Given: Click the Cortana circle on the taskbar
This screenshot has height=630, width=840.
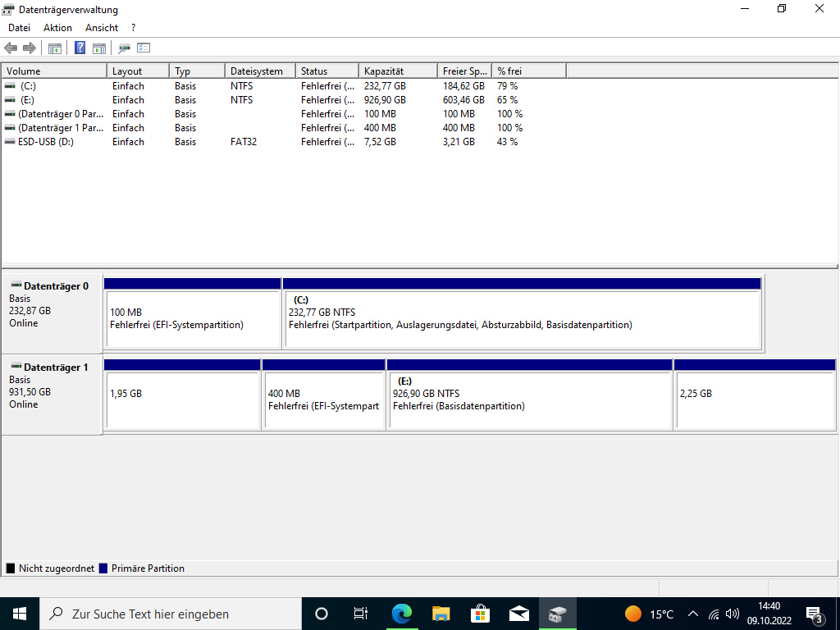Looking at the screenshot, I should coord(322,614).
